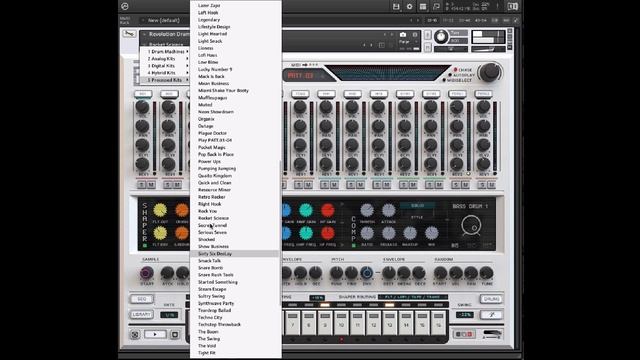Click the Kontakt logo icon
640x360 pixels.
click(x=124, y=6)
